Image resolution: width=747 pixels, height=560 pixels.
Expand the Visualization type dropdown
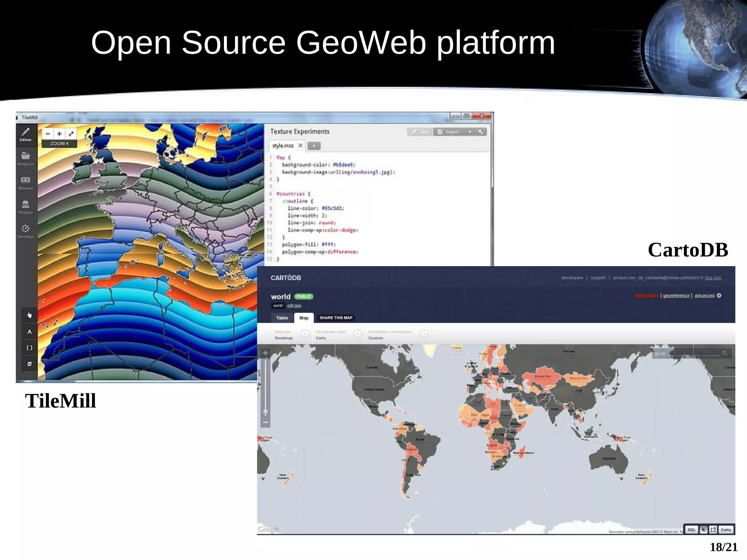(357, 334)
